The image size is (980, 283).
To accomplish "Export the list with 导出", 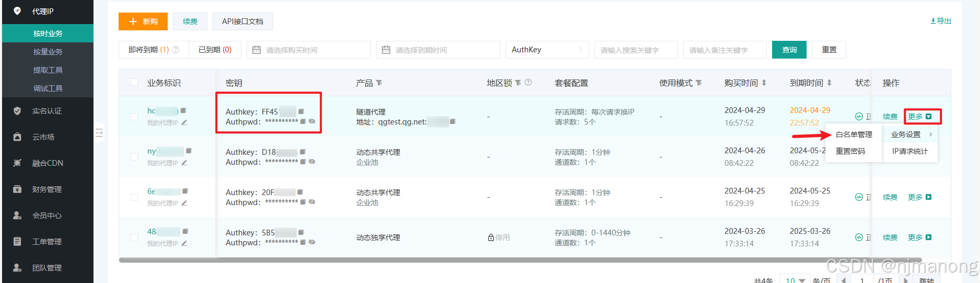I will click(x=941, y=21).
